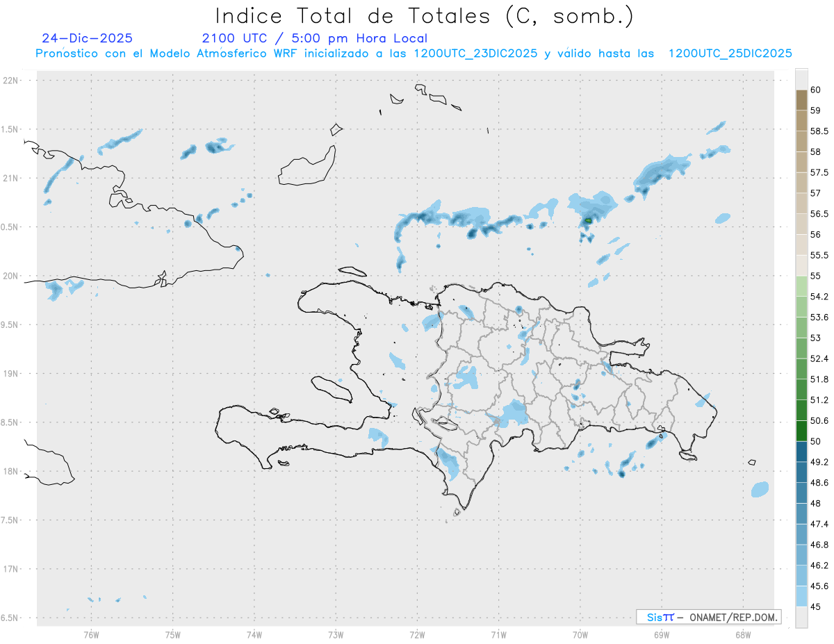Click the longitude label '69W'
The height and width of the screenshot is (644, 834).
click(662, 634)
